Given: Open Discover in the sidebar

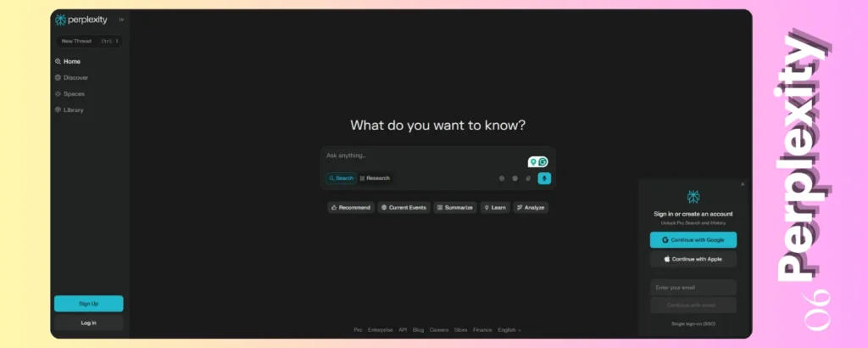Looking at the screenshot, I should point(71,77).
